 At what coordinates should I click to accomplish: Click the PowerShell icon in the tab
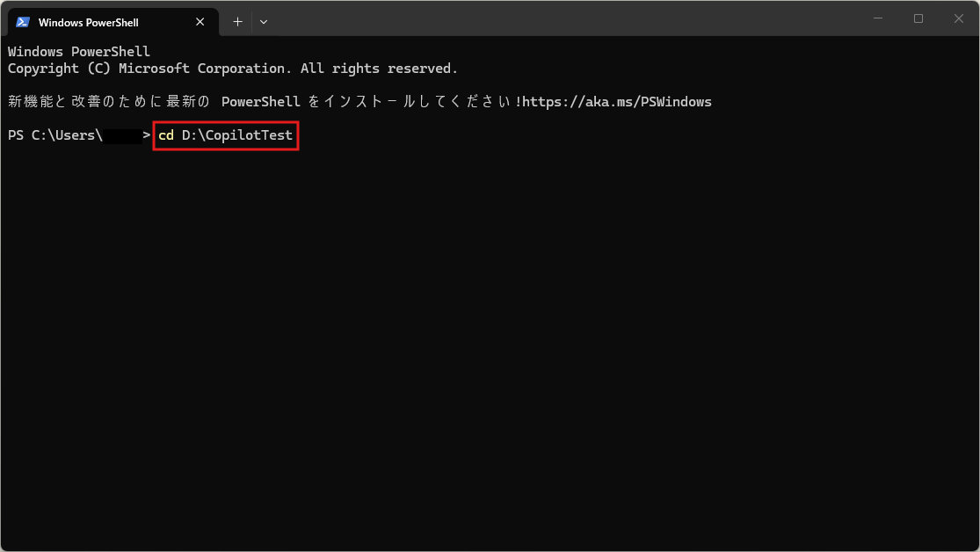23,22
